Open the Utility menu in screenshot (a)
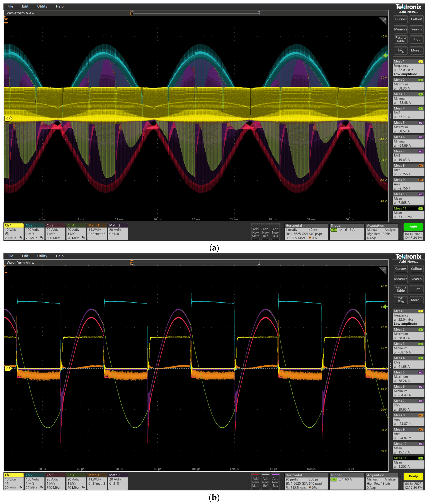 [x=42, y=6]
